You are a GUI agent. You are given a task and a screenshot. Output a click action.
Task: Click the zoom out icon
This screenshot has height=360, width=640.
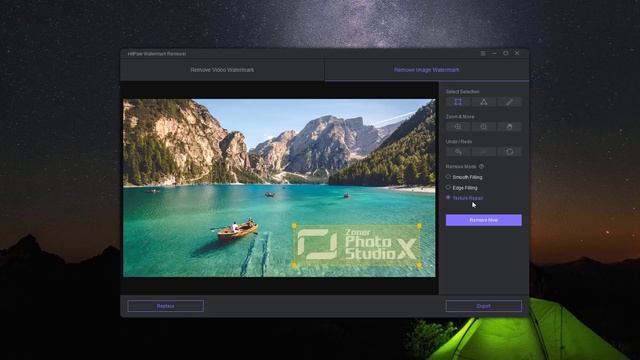[484, 127]
